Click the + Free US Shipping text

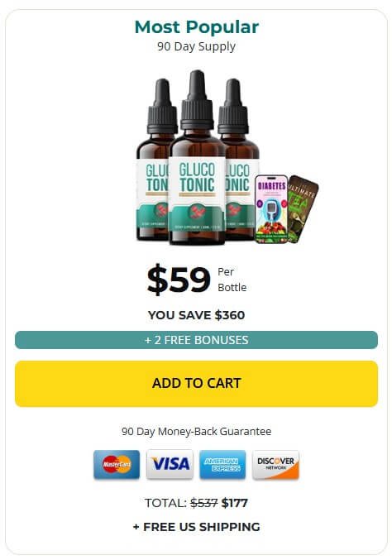click(x=196, y=527)
